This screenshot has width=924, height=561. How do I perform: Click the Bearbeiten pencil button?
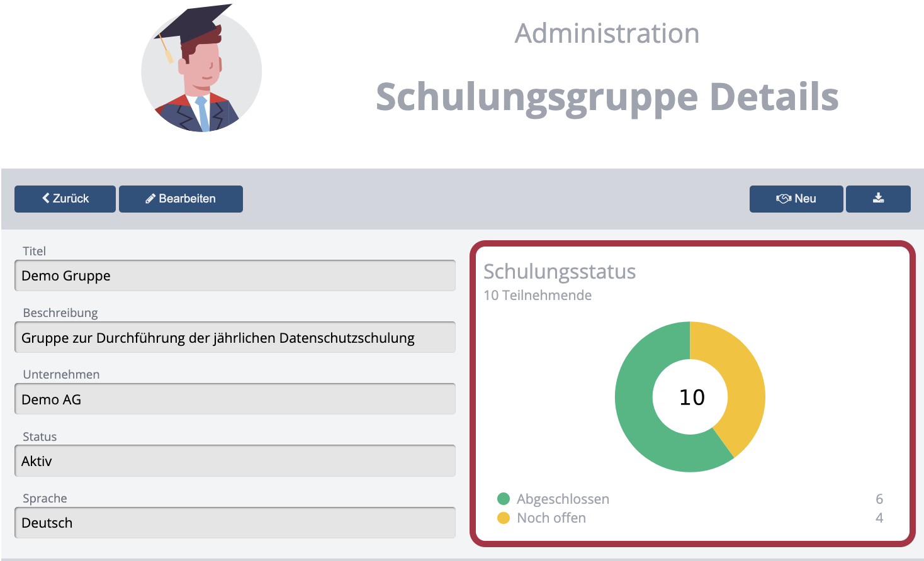[x=181, y=199]
